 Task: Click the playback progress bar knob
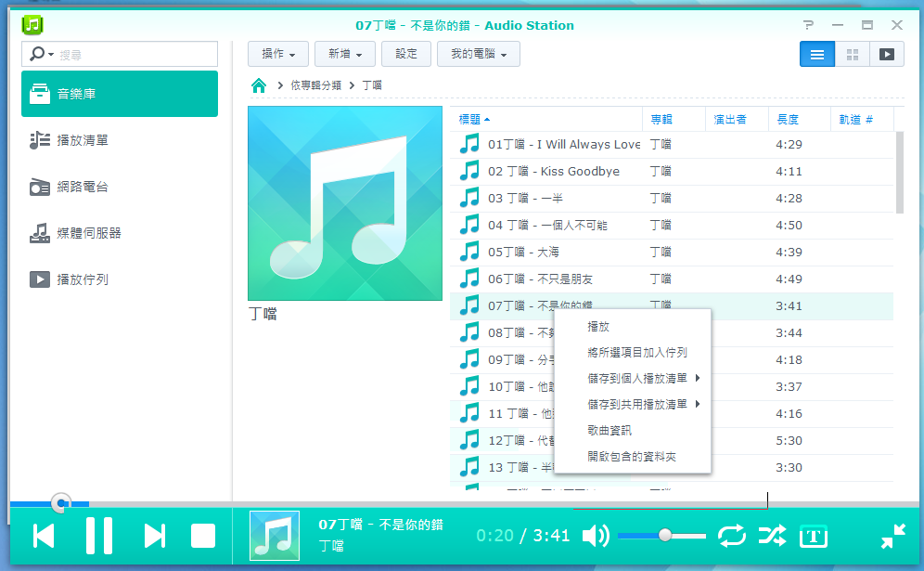click(x=61, y=504)
